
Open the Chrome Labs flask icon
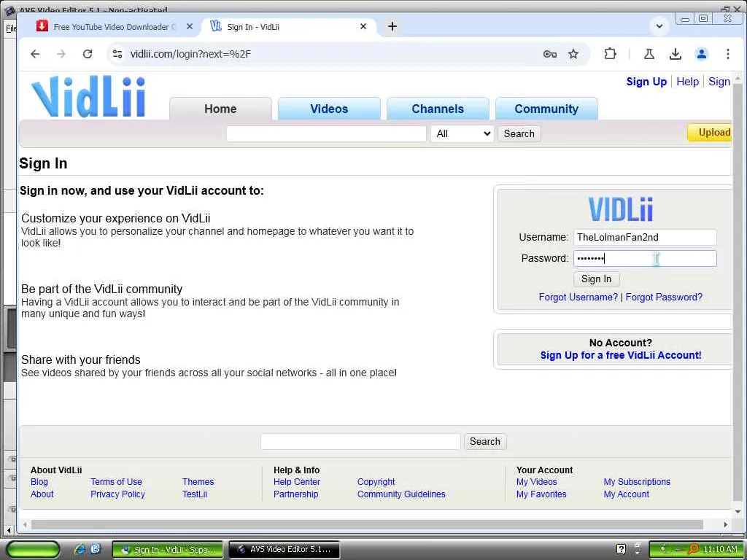[649, 54]
